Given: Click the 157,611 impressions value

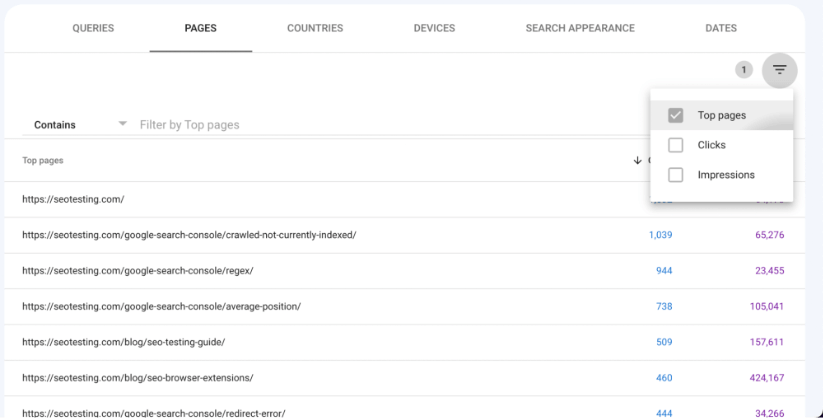Looking at the screenshot, I should tap(767, 342).
